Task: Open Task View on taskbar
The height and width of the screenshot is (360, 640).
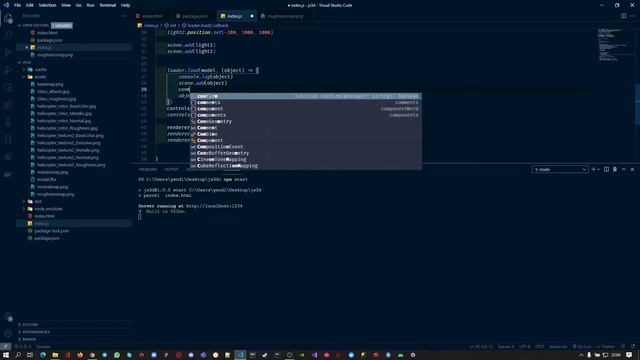Action: tap(30, 355)
